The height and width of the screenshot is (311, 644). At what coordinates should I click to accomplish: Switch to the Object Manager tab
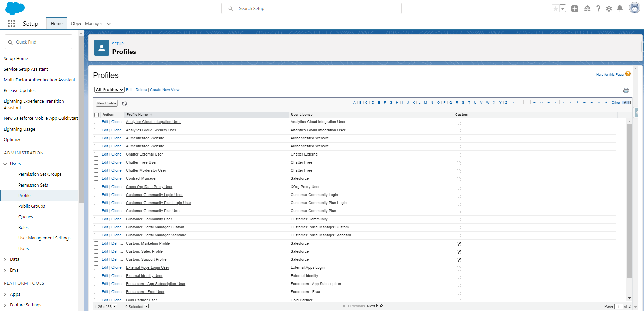tap(87, 24)
